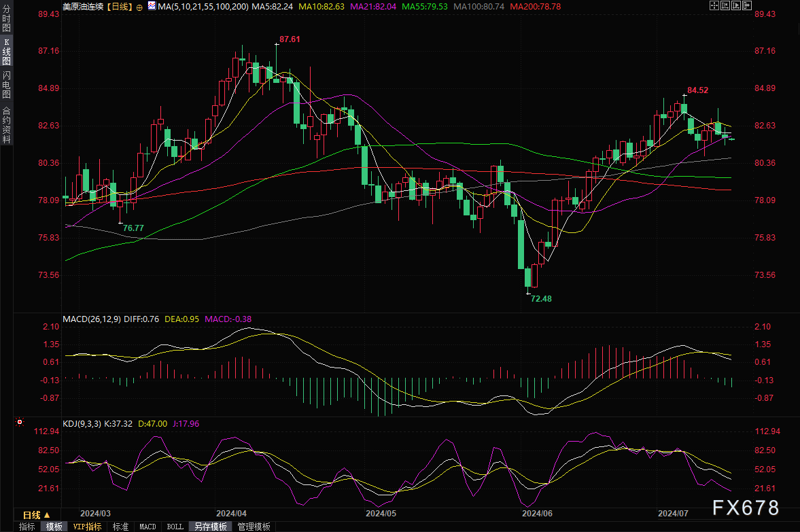
Task: Click the jump-to-start axis icon
Action: pyautogui.click(x=725, y=5)
